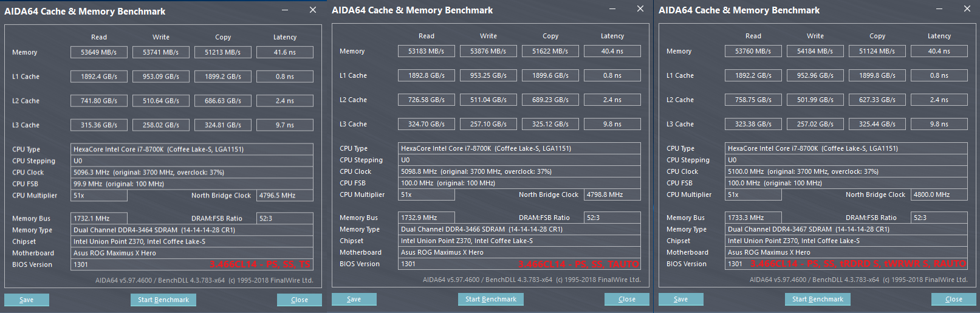
Task: Click L3 Cache write 257.02 GB/s
Action: (815, 124)
